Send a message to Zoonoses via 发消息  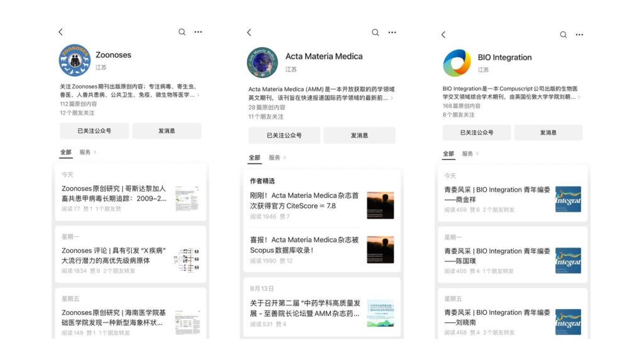167,131
